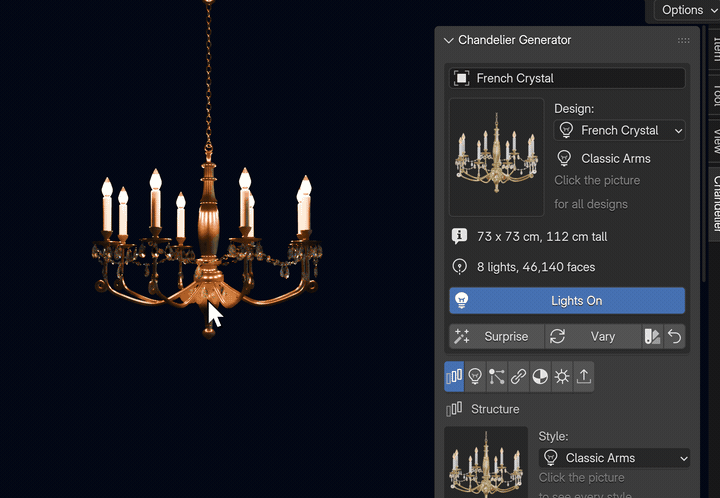Viewport: 720px width, 498px height.
Task: Select the Structure tab icon
Action: [x=454, y=377]
